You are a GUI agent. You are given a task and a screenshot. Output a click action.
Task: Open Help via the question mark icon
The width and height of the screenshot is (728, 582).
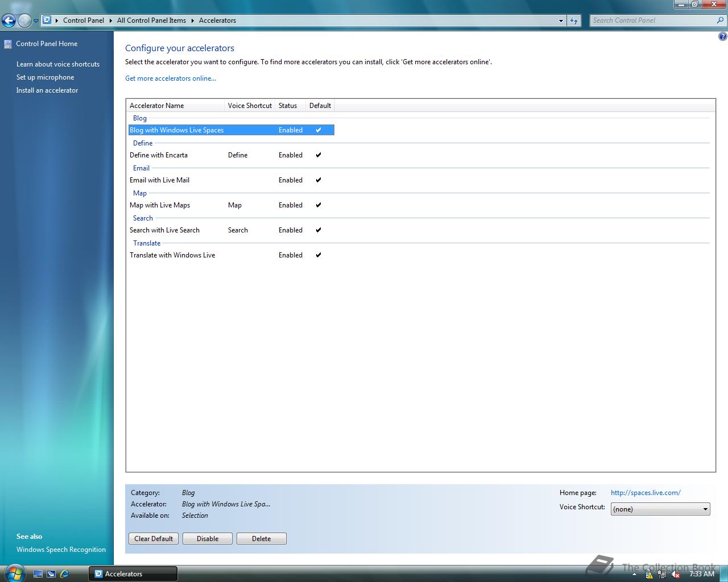tap(722, 37)
